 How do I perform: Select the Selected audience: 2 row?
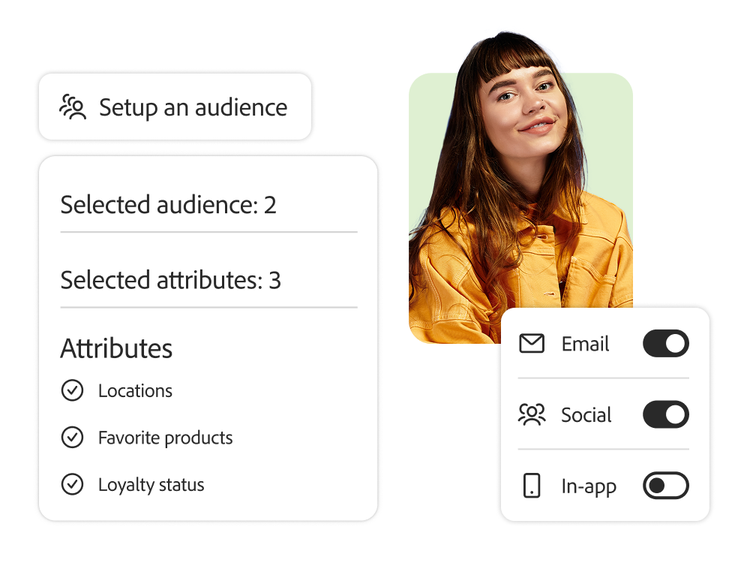tap(168, 205)
